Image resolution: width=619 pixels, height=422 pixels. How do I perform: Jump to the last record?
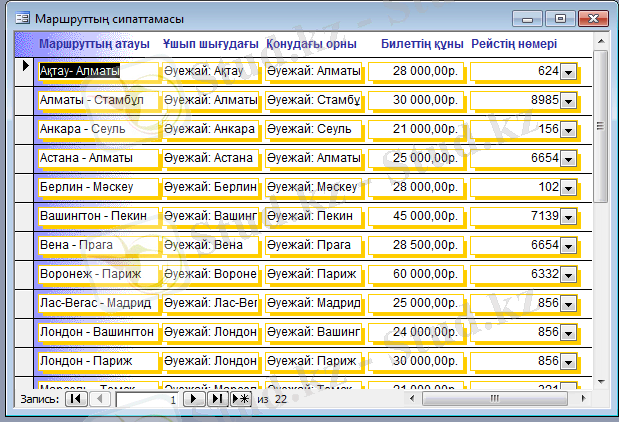(x=218, y=398)
